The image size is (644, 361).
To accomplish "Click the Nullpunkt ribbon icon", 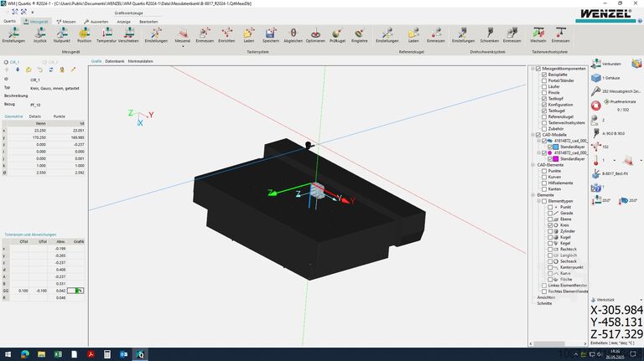I will point(61,35).
